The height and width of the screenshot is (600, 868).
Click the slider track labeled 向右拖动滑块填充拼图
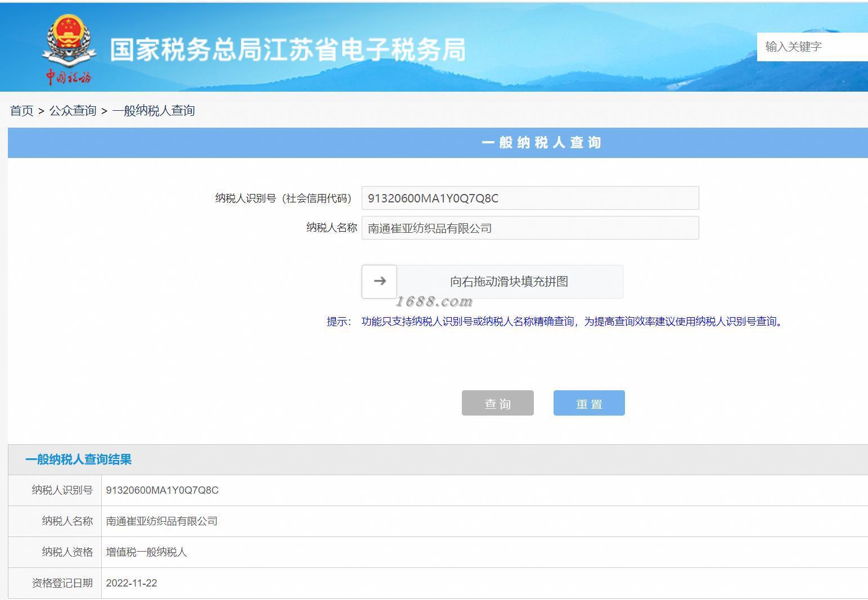[x=492, y=282]
